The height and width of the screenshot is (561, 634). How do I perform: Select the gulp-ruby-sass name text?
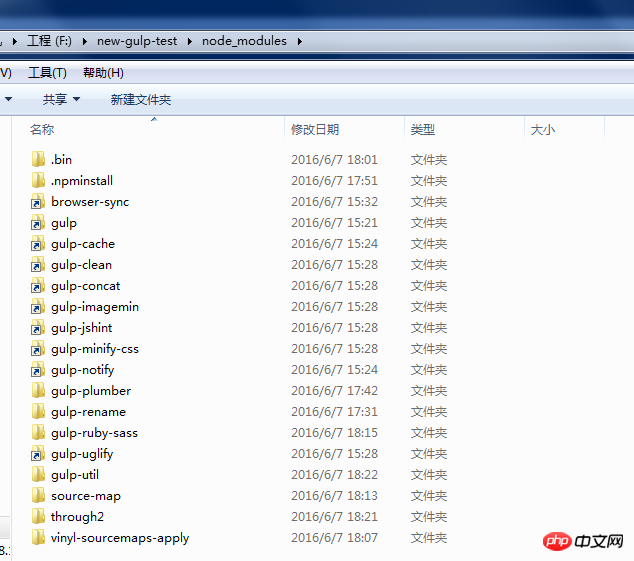[95, 434]
